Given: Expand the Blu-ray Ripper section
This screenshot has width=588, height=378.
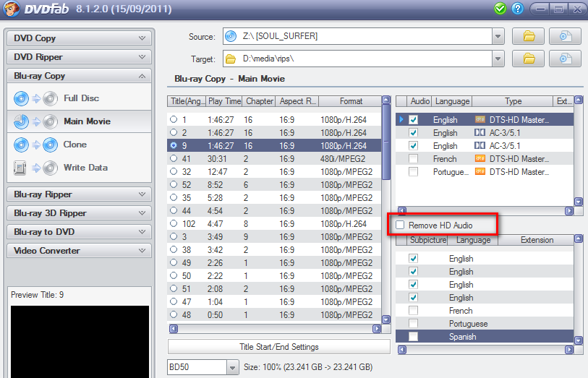Looking at the screenshot, I should [79, 194].
